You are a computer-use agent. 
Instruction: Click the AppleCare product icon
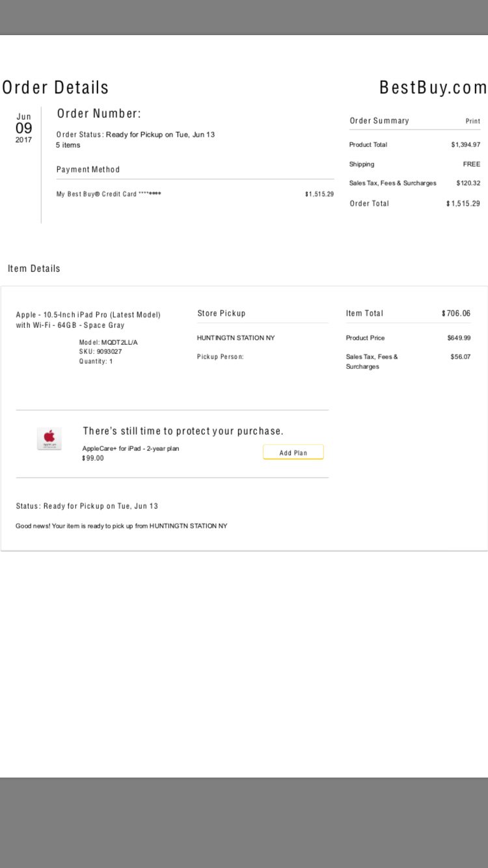click(49, 439)
